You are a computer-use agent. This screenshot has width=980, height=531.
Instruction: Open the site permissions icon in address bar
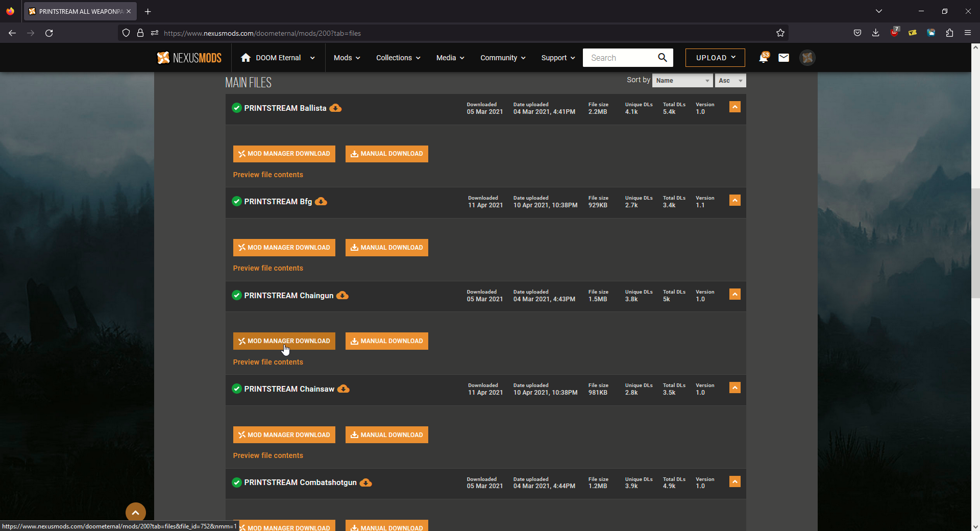(x=155, y=33)
